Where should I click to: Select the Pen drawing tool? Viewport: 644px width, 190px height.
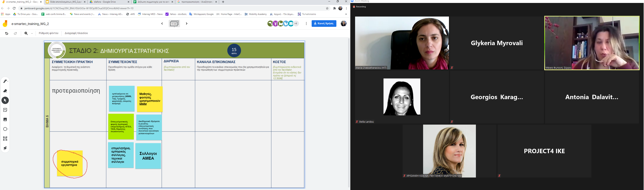pyautogui.click(x=5, y=81)
